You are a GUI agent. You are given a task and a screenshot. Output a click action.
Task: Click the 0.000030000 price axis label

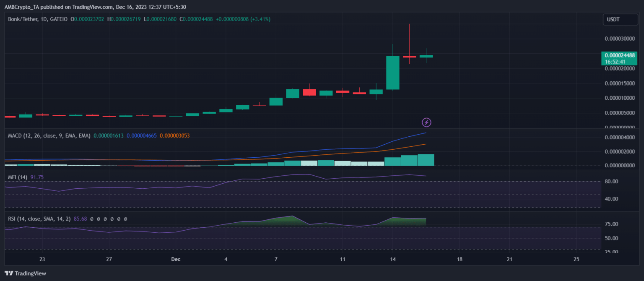pyautogui.click(x=619, y=39)
